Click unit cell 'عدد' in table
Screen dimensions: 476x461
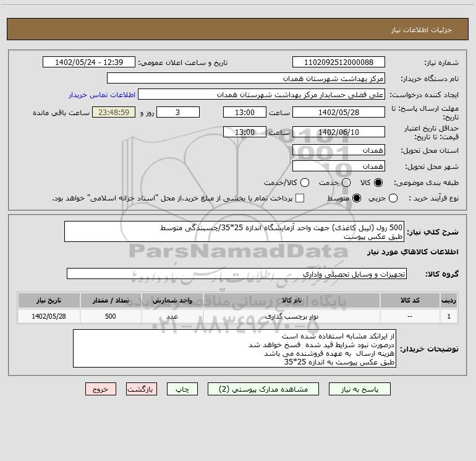[x=172, y=316]
